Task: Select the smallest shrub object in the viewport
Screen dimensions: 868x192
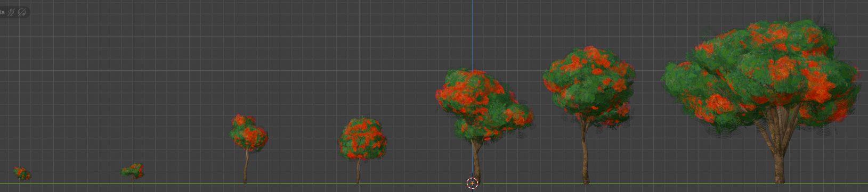Action: (x=22, y=173)
